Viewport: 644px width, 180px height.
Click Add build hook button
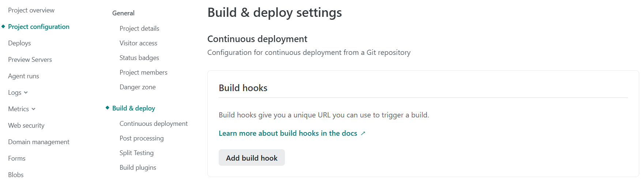(252, 158)
